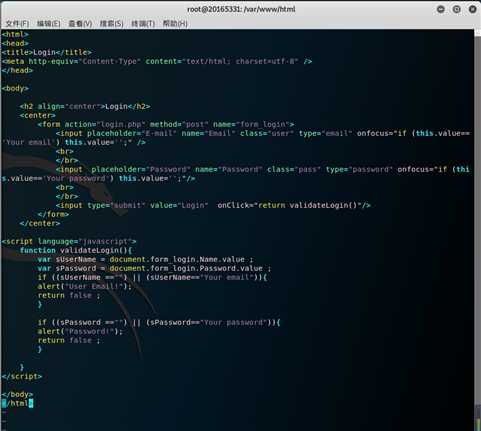Click the opening <head> line
The width and height of the screenshot is (481, 431).
(x=15, y=43)
